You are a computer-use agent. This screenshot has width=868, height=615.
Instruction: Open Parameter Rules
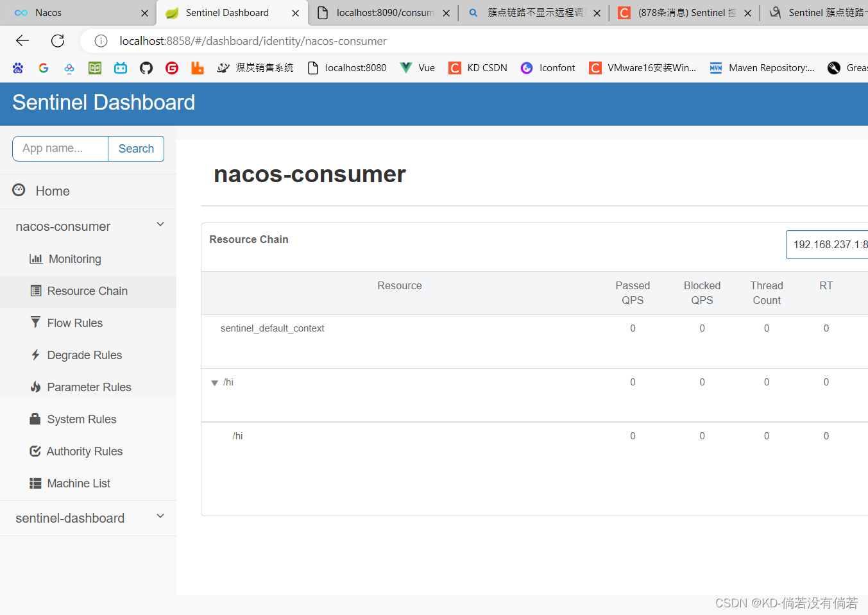(88, 387)
